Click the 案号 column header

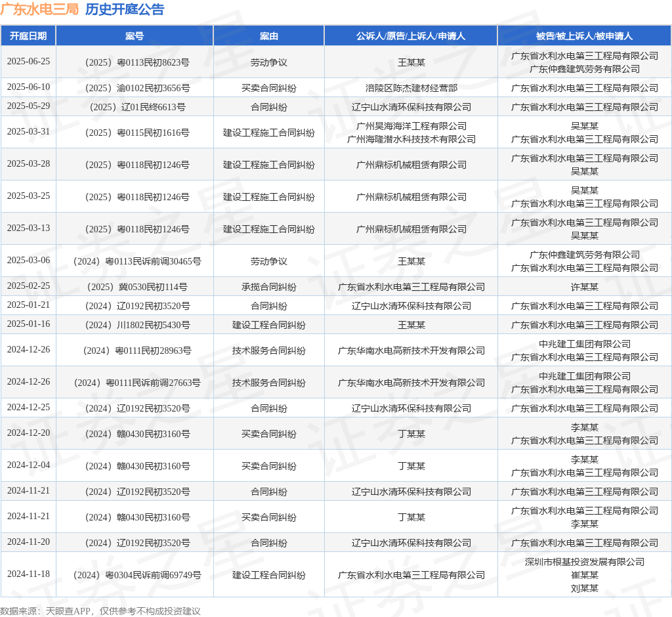click(x=135, y=36)
